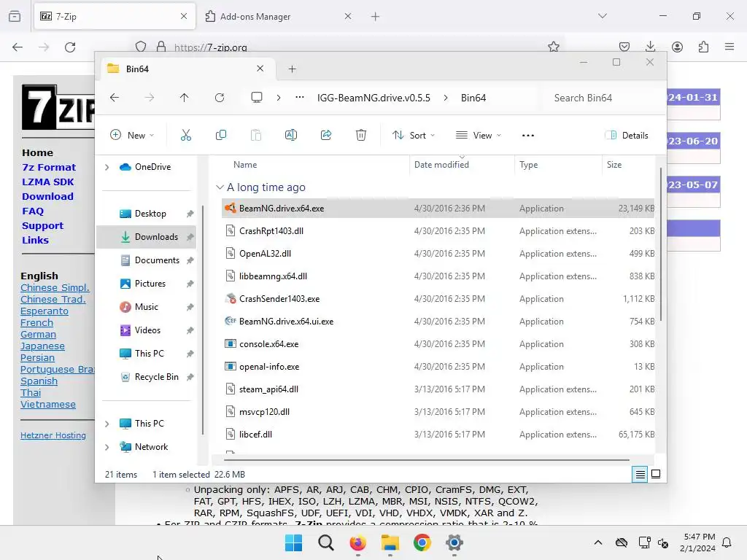Viewport: 747px width, 560px height.
Task: Switch to details list view icon in status bar
Action: [x=640, y=474]
